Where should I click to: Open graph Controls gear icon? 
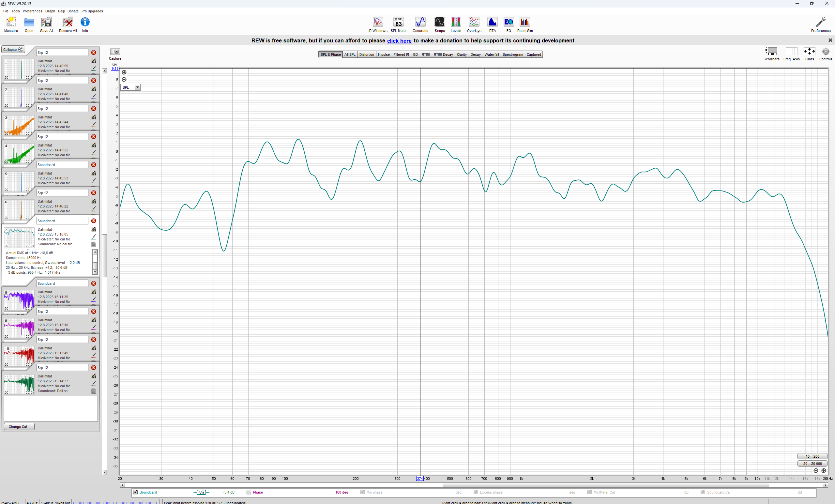(x=826, y=52)
